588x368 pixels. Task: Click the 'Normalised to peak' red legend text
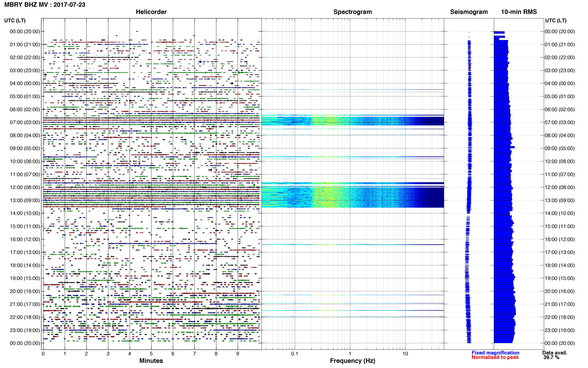click(495, 357)
